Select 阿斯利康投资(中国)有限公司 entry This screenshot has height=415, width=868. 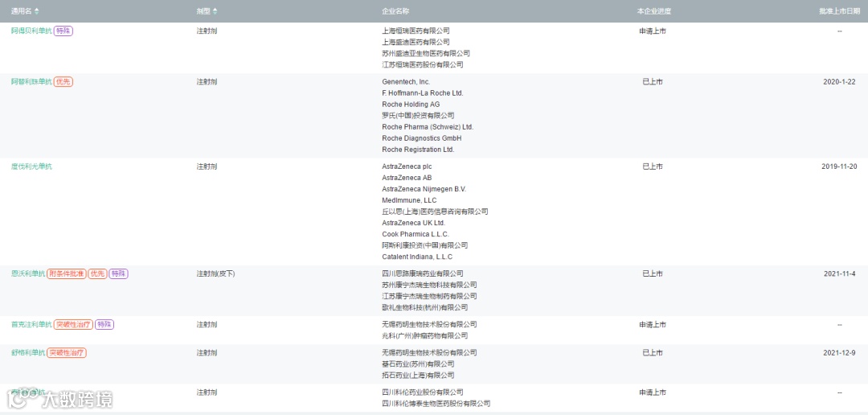pyautogui.click(x=424, y=245)
